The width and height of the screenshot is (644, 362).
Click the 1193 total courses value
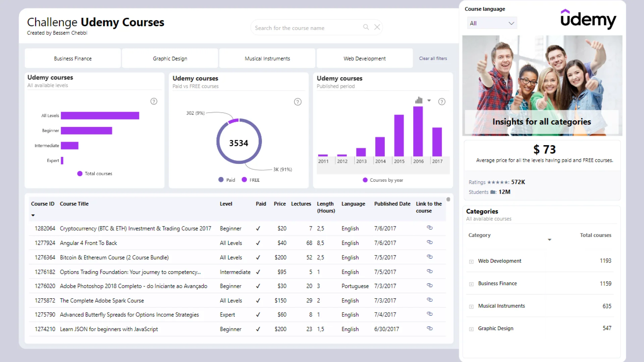coord(605,261)
